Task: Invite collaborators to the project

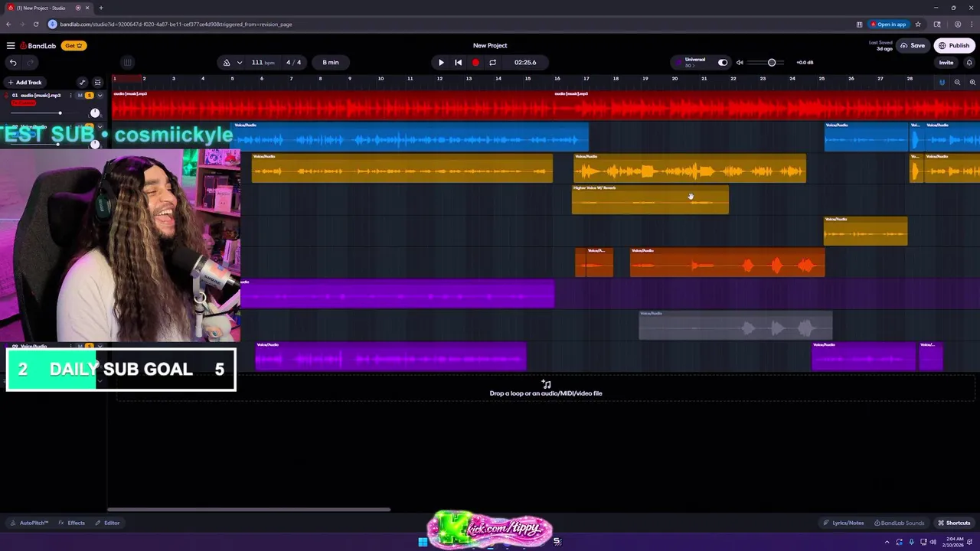Action: 946,63
